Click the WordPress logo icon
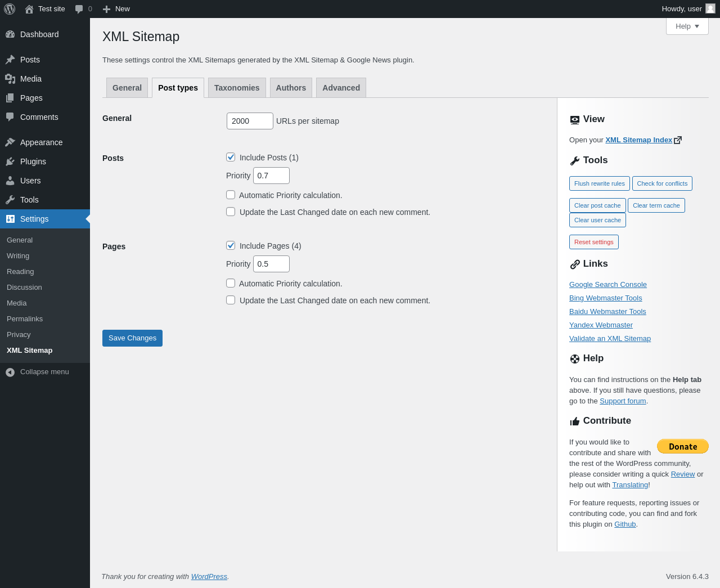 pos(10,9)
